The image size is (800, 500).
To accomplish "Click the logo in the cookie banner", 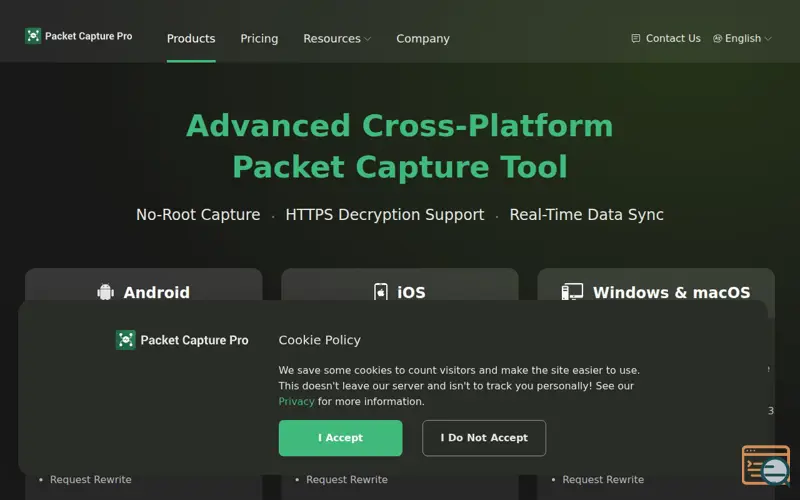I will 182,340.
